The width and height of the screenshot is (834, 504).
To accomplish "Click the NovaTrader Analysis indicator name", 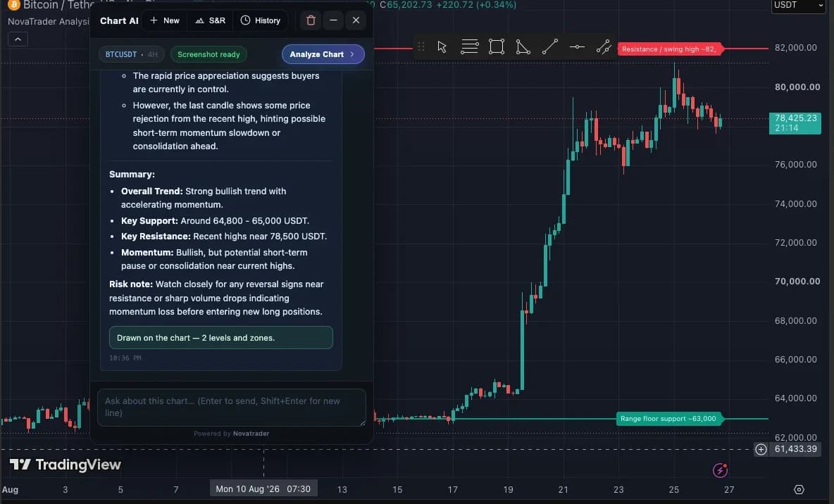I will click(49, 22).
